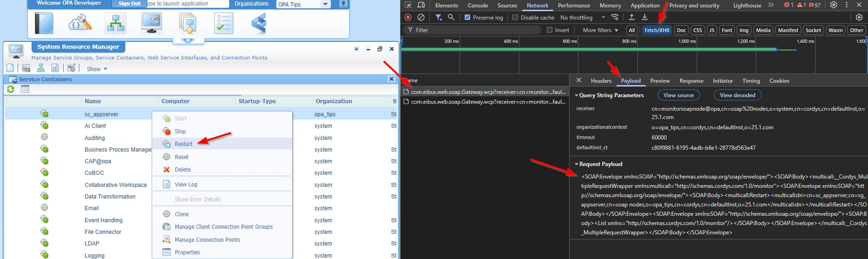Launch the checklist task icon in launcher
This screenshot has width=868, height=259.
coord(224,23)
